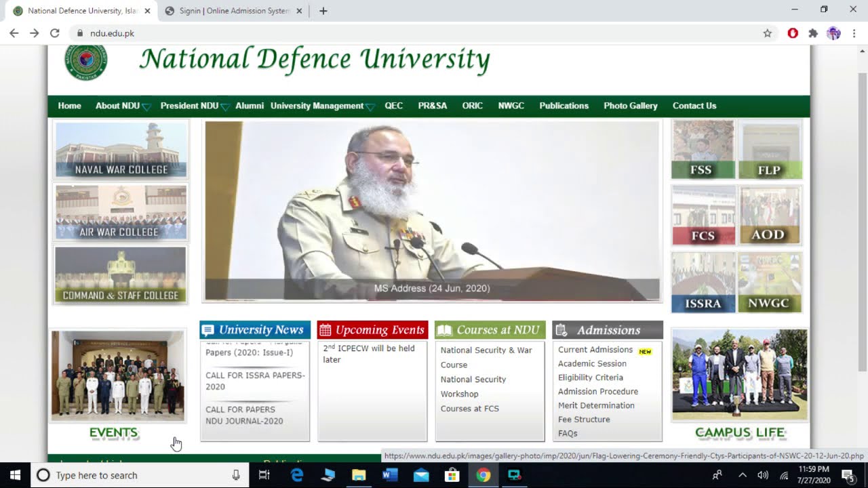Open the Opera red extension icon

pyautogui.click(x=793, y=33)
